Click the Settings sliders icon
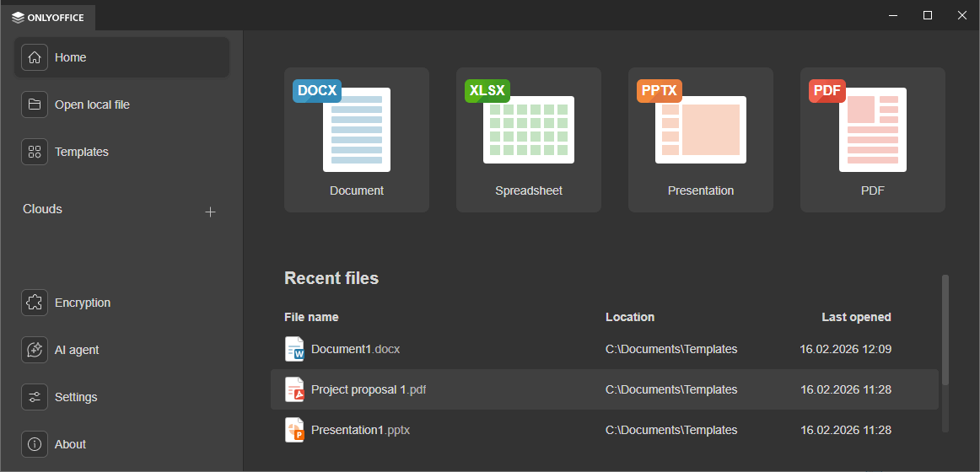Image resolution: width=980 pixels, height=472 pixels. point(35,397)
